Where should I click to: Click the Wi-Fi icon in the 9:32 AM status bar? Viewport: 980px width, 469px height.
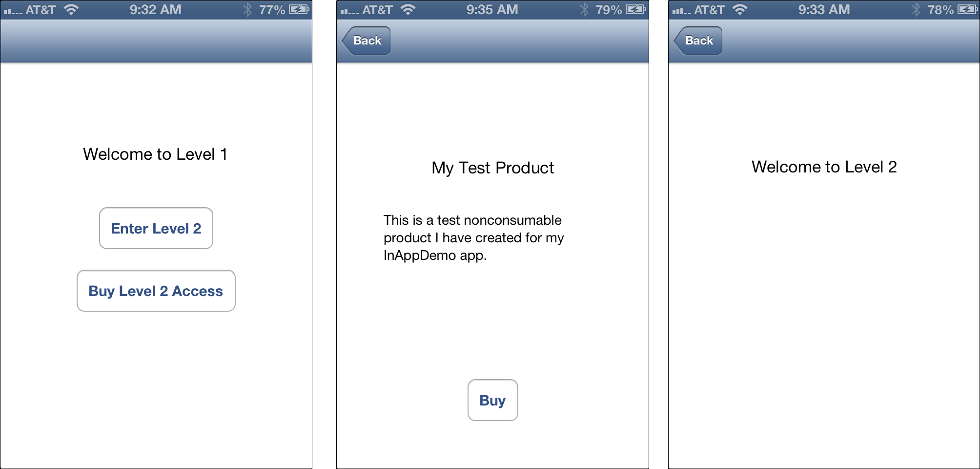pyautogui.click(x=71, y=9)
